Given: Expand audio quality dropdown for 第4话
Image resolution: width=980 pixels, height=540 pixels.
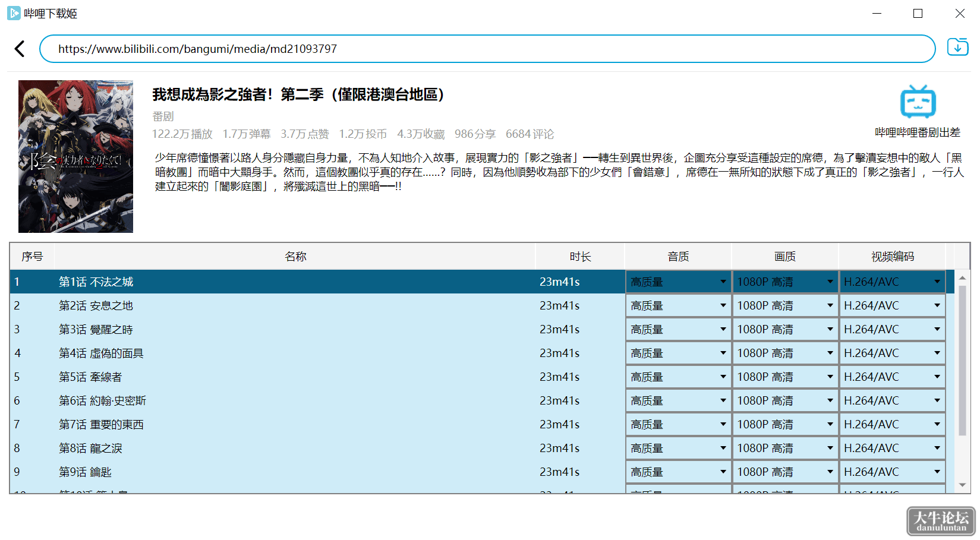Looking at the screenshot, I should tap(678, 353).
